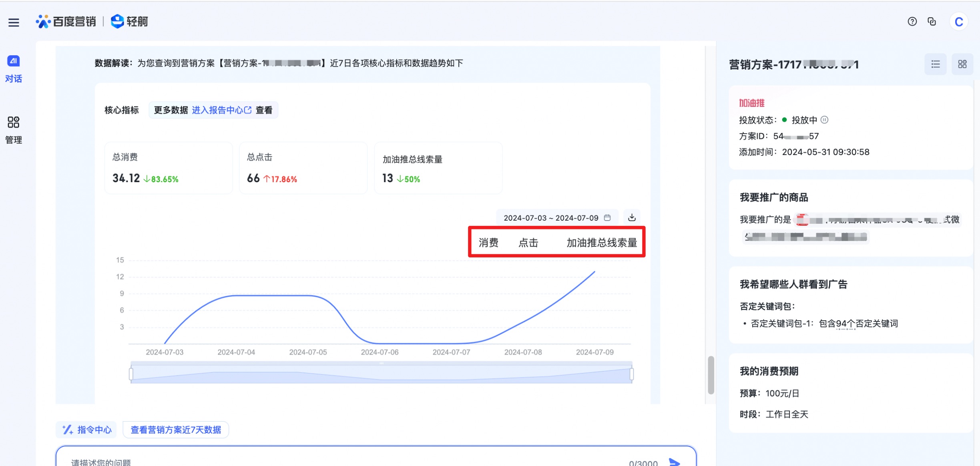Click 查看营销方案近7天数据 button
Screen dimensions: 980x466
(x=176, y=430)
